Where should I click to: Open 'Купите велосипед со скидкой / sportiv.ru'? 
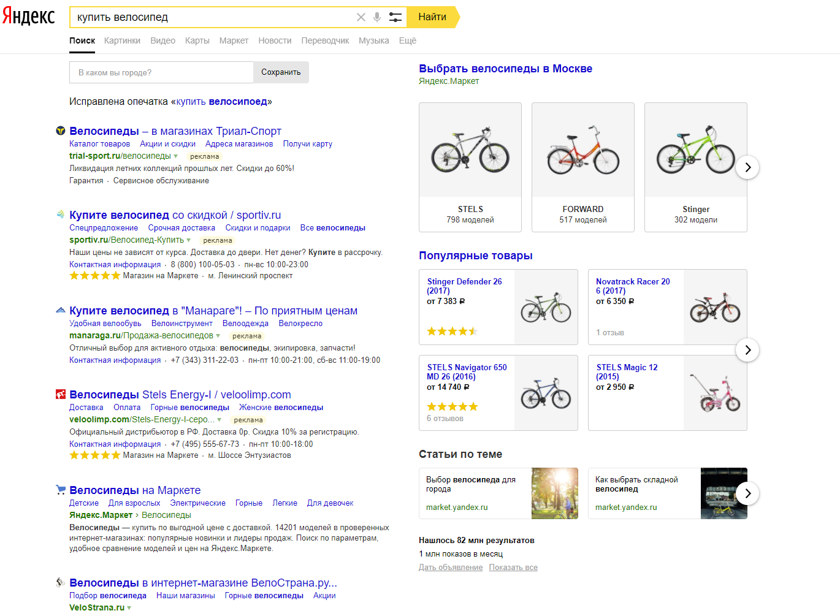tap(175, 215)
